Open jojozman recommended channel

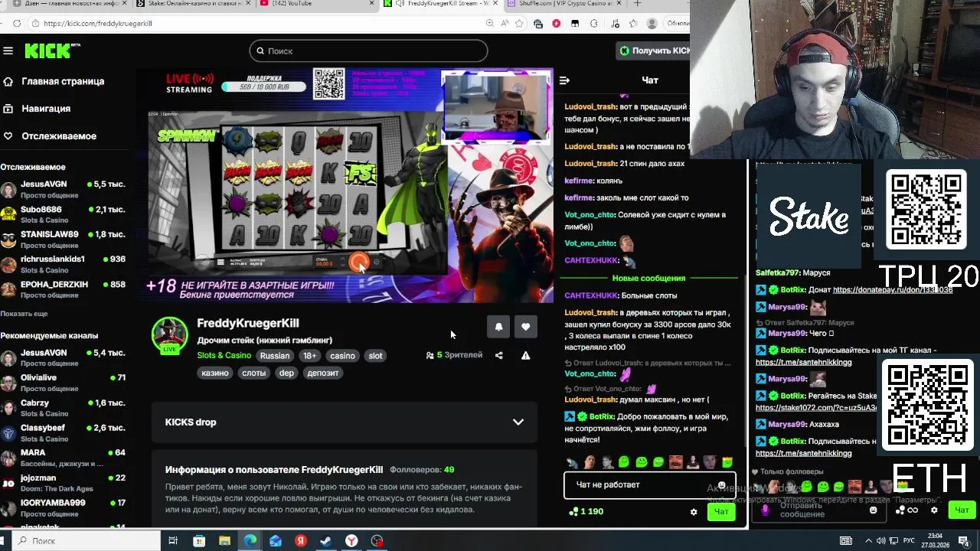[x=63, y=483]
